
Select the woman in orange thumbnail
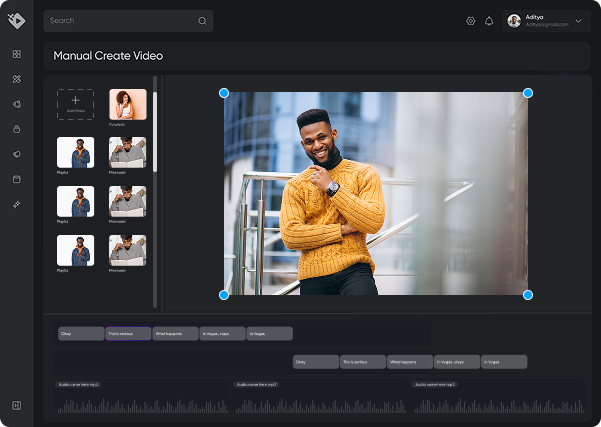[127, 104]
